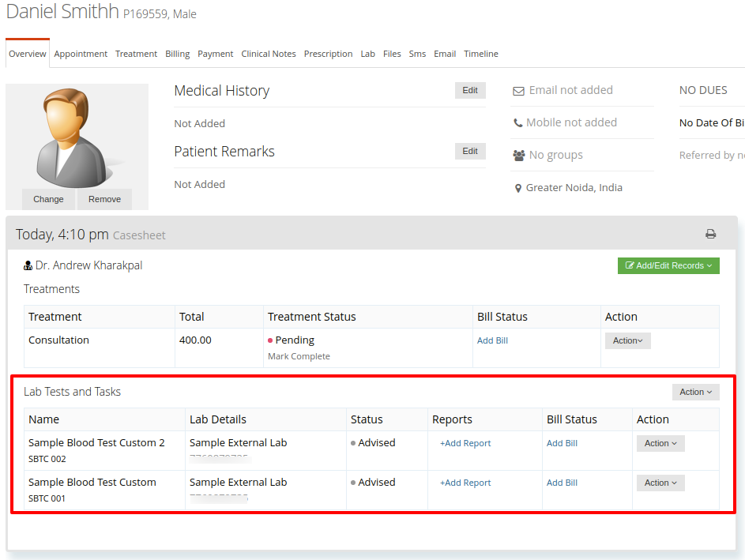Go to the Lab tab

click(367, 54)
